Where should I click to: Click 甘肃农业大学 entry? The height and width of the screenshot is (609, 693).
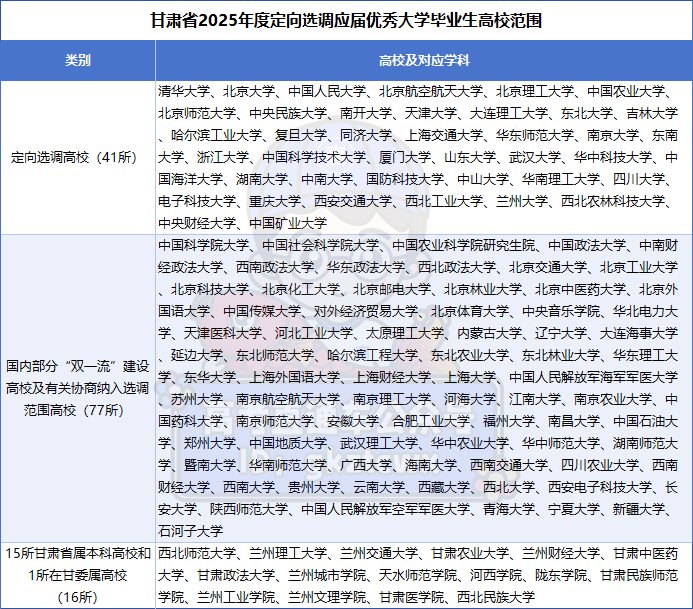(470, 553)
